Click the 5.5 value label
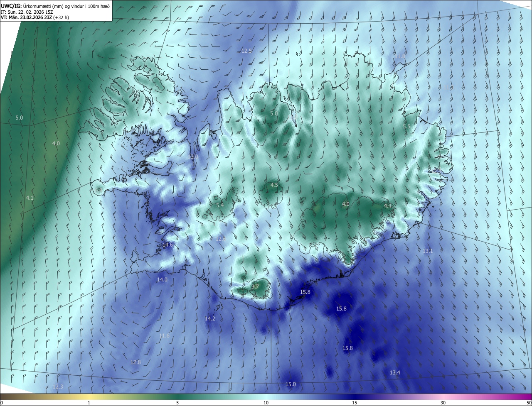532x406 pixels. 407,126
